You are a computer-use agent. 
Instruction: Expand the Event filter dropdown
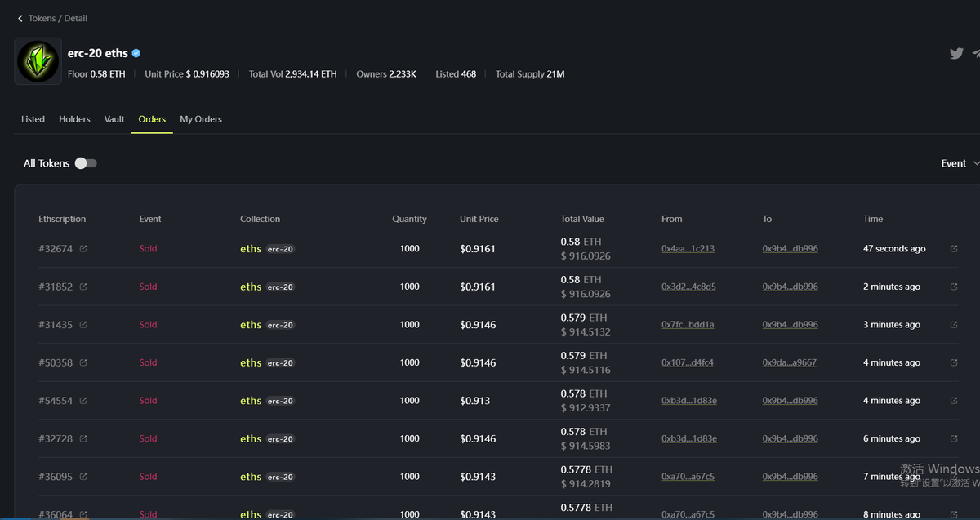(960, 163)
